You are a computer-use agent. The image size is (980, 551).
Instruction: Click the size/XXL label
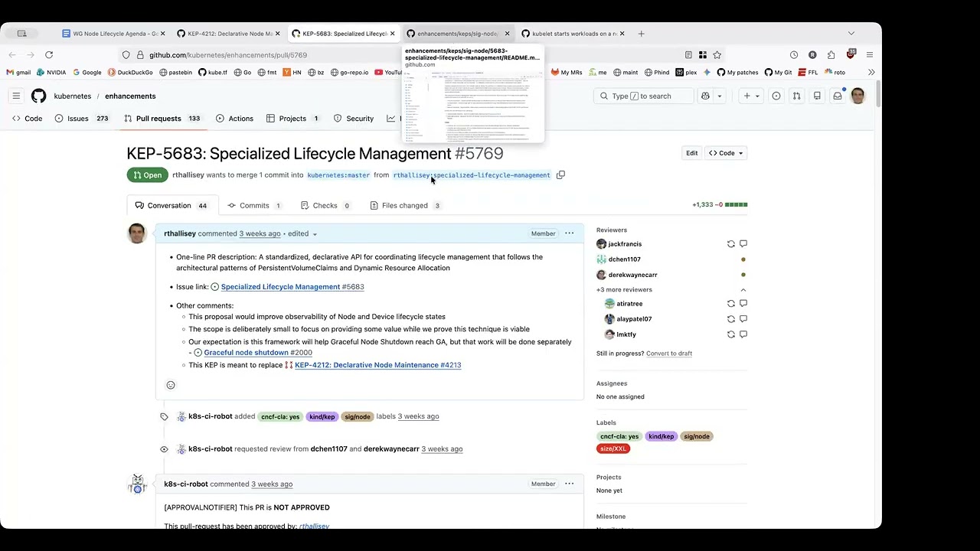(613, 448)
